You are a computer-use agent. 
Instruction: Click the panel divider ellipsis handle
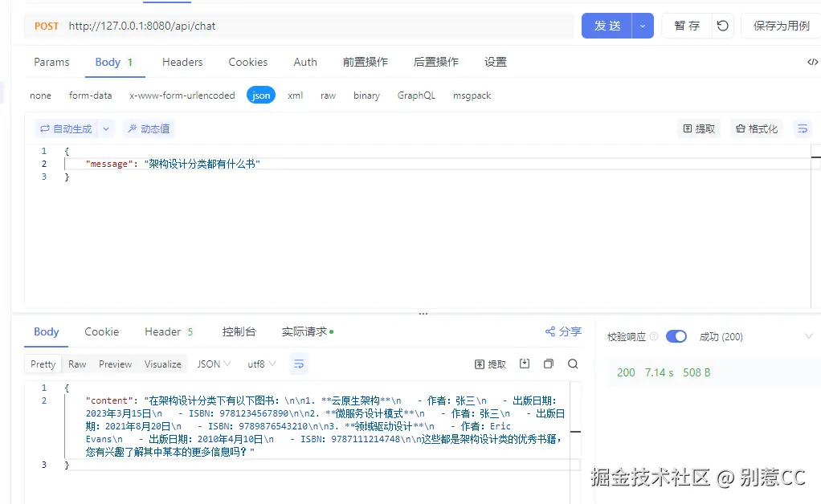[423, 314]
